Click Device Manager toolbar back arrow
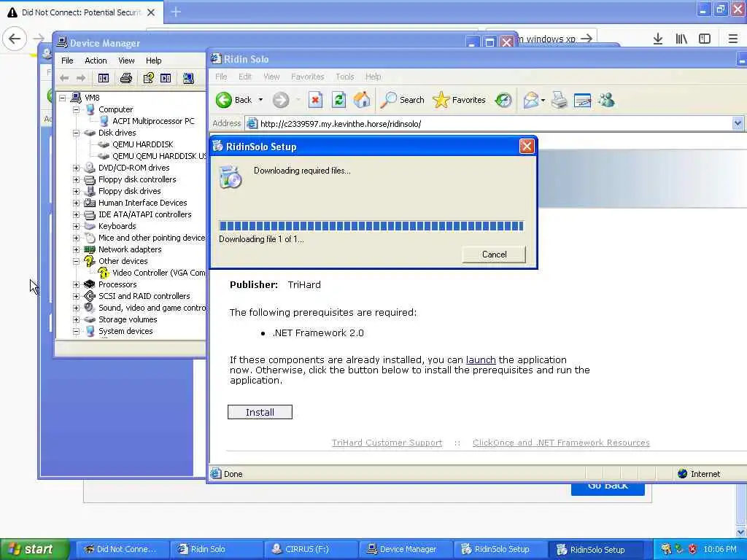This screenshot has height=560, width=747. click(x=64, y=78)
